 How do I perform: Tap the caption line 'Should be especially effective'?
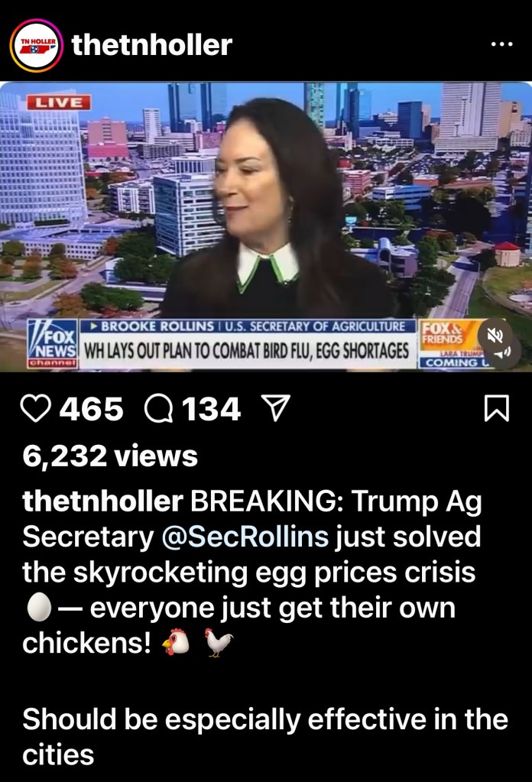pos(264,719)
